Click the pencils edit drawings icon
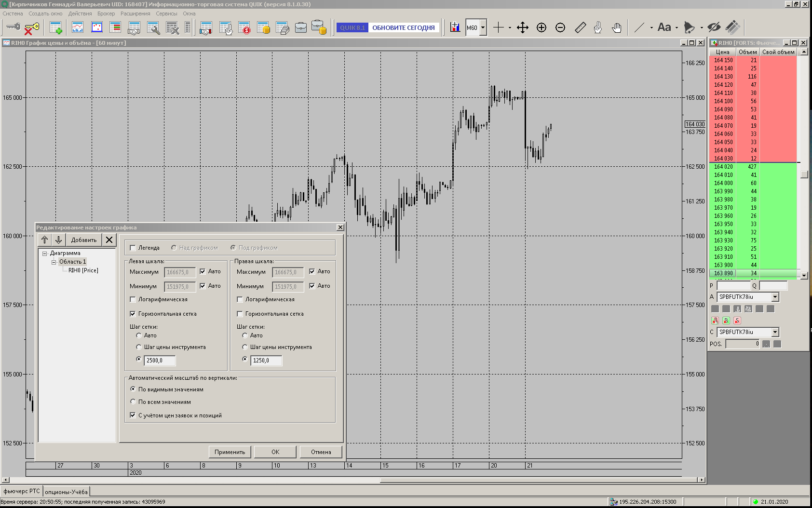 733,27
